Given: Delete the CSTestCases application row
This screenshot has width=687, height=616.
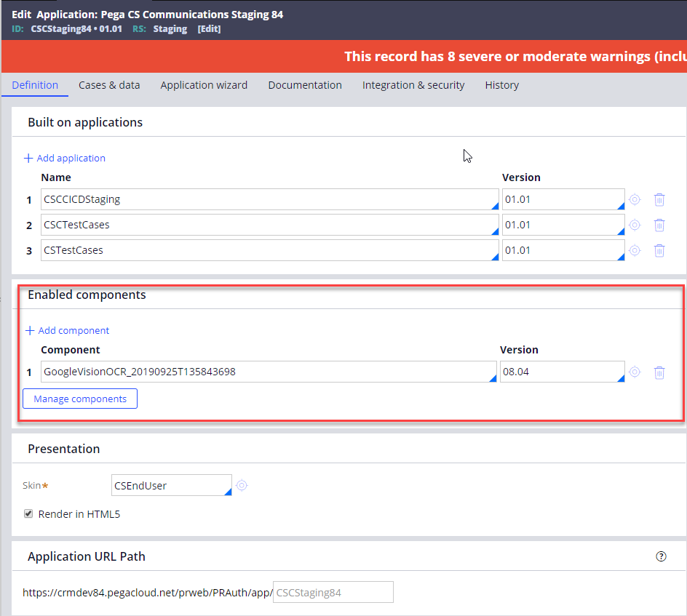Looking at the screenshot, I should coord(659,250).
